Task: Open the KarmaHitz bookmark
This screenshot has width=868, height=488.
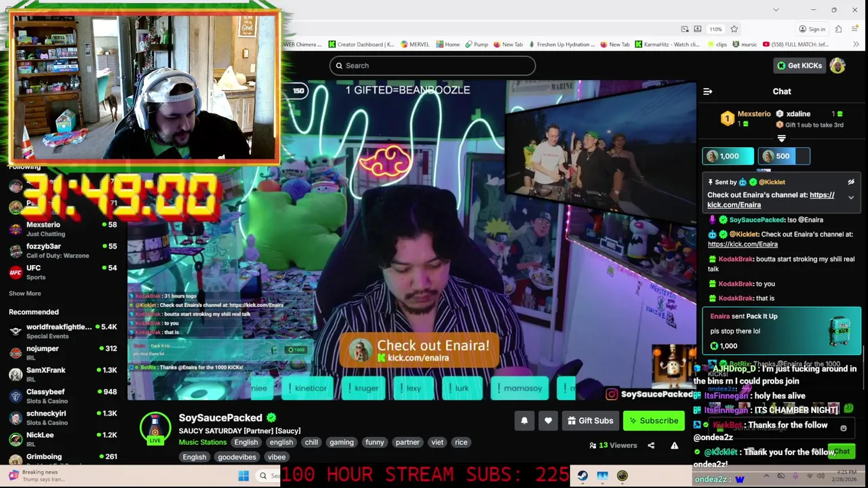Action: [667, 45]
